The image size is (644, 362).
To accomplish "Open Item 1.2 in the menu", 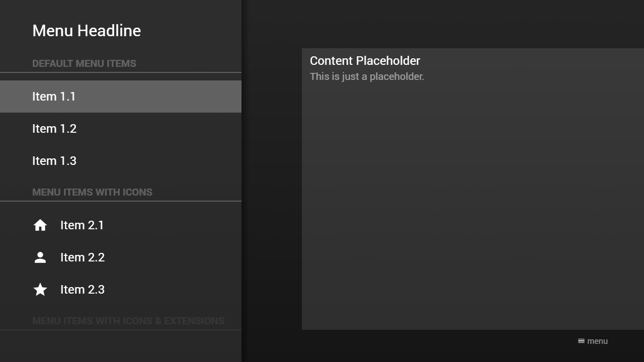I will pyautogui.click(x=121, y=129).
